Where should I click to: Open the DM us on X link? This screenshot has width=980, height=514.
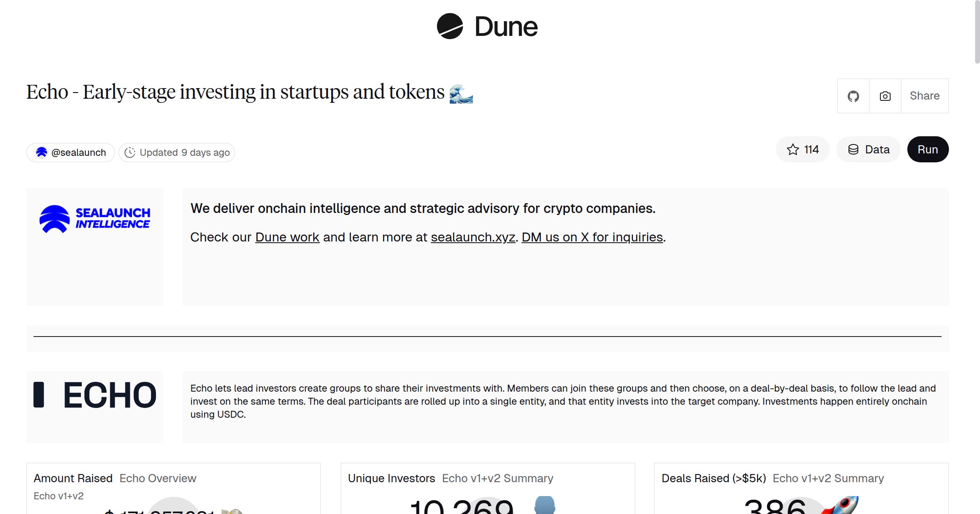592,237
